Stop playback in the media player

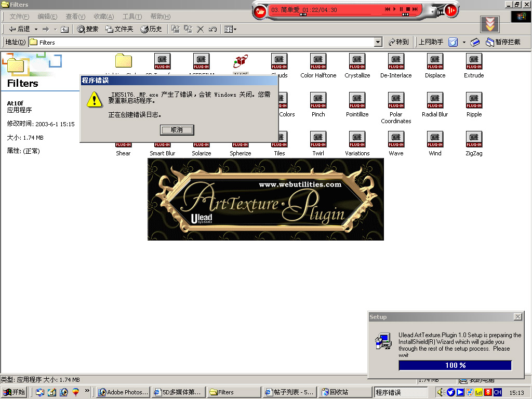click(408, 9)
